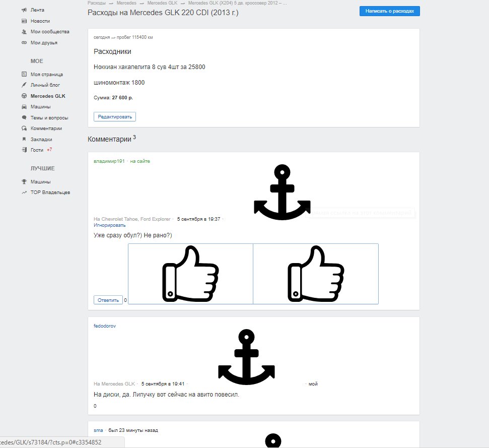
Task: Click the newspaper icon next to Новости
Action: point(24,21)
